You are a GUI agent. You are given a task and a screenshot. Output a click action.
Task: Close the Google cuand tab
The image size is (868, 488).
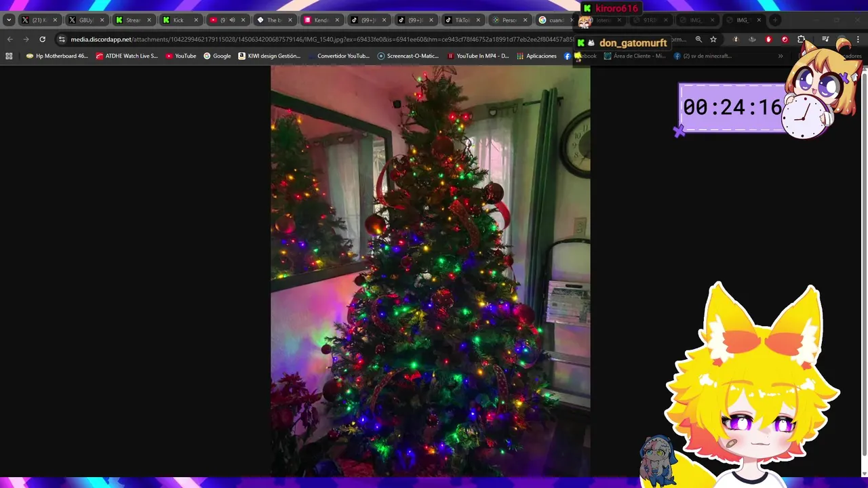[571, 20]
